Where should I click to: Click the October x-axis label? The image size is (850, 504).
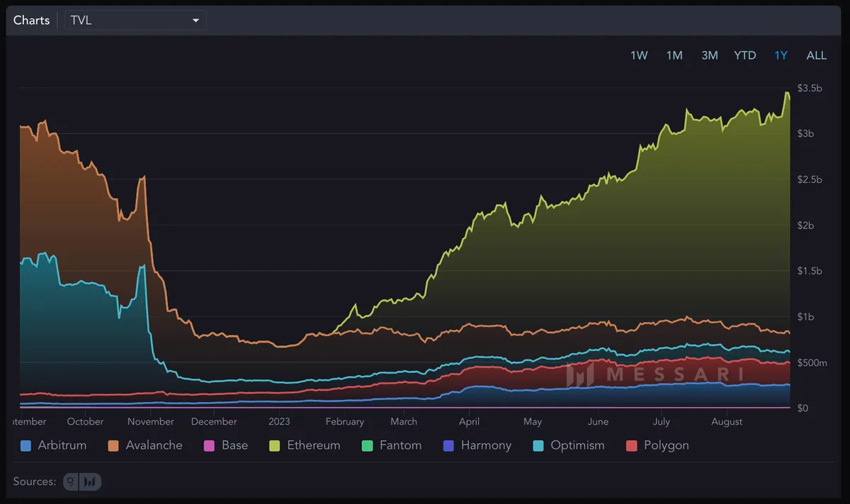point(86,421)
